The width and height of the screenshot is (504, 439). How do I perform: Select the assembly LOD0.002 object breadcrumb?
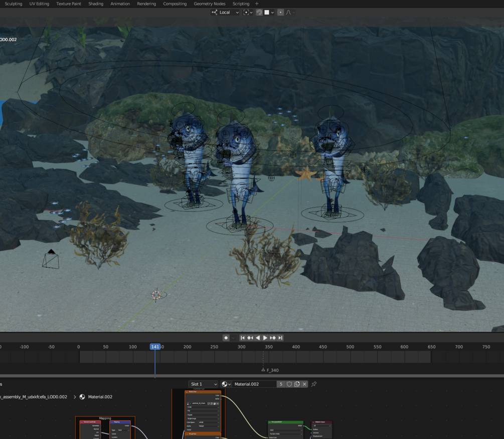tap(34, 397)
